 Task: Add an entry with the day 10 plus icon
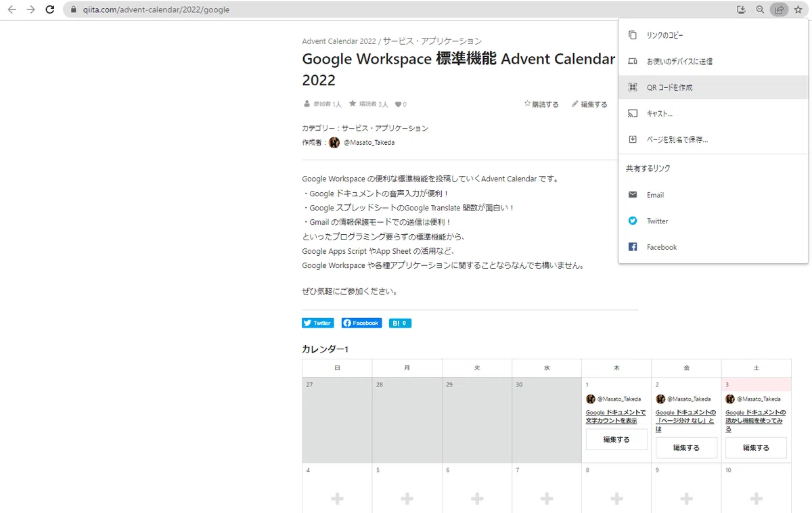pyautogui.click(x=757, y=499)
